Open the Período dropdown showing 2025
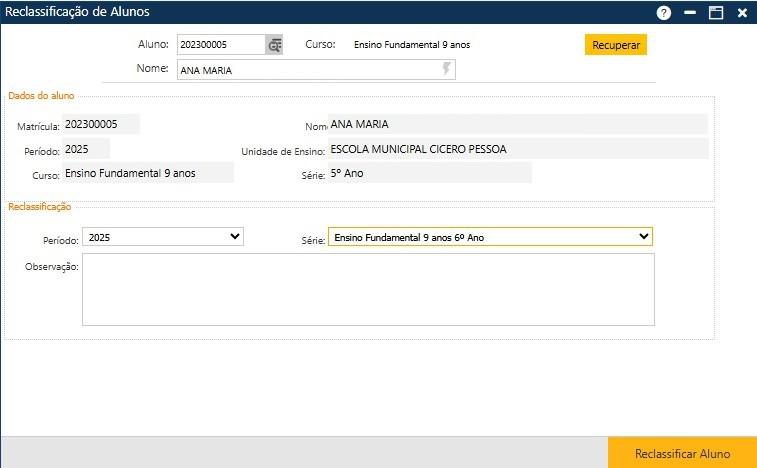The image size is (757, 468). click(x=163, y=237)
